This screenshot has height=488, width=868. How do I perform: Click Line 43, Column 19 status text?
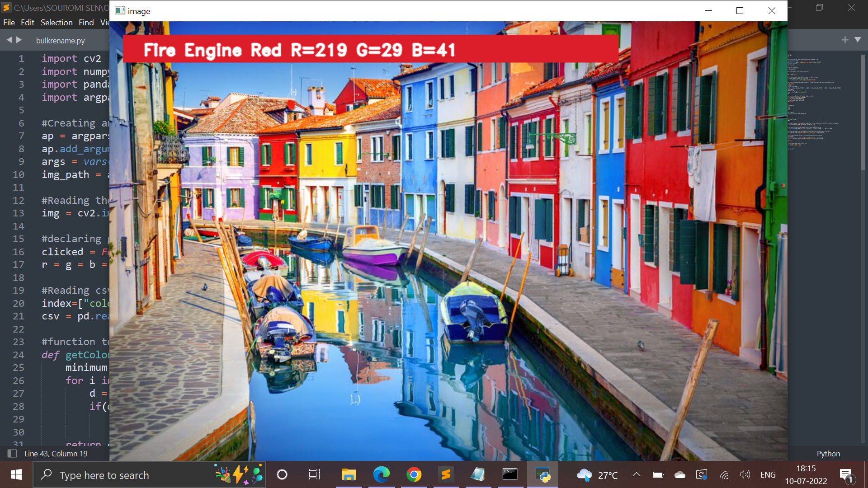[x=56, y=453]
